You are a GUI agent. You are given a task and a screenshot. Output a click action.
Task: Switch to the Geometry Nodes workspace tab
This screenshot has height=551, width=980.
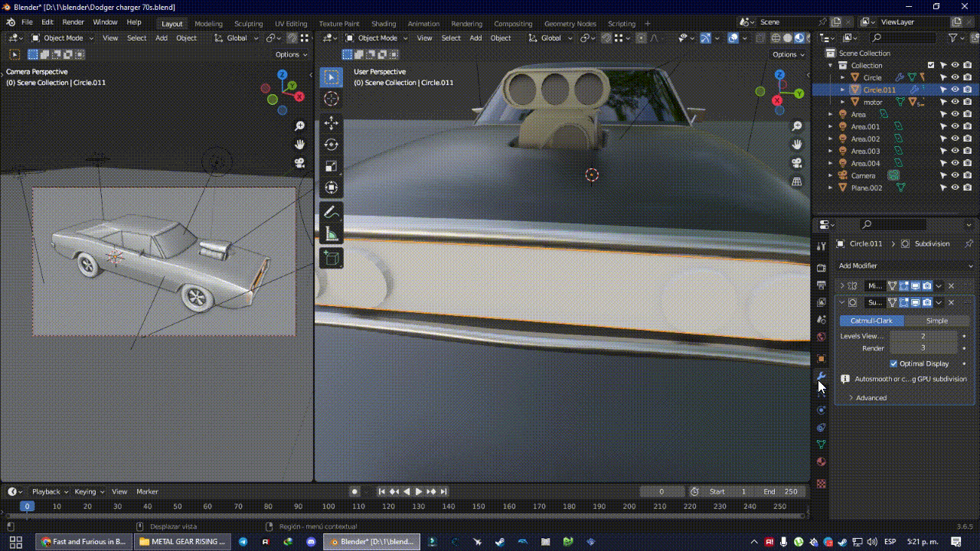point(570,24)
